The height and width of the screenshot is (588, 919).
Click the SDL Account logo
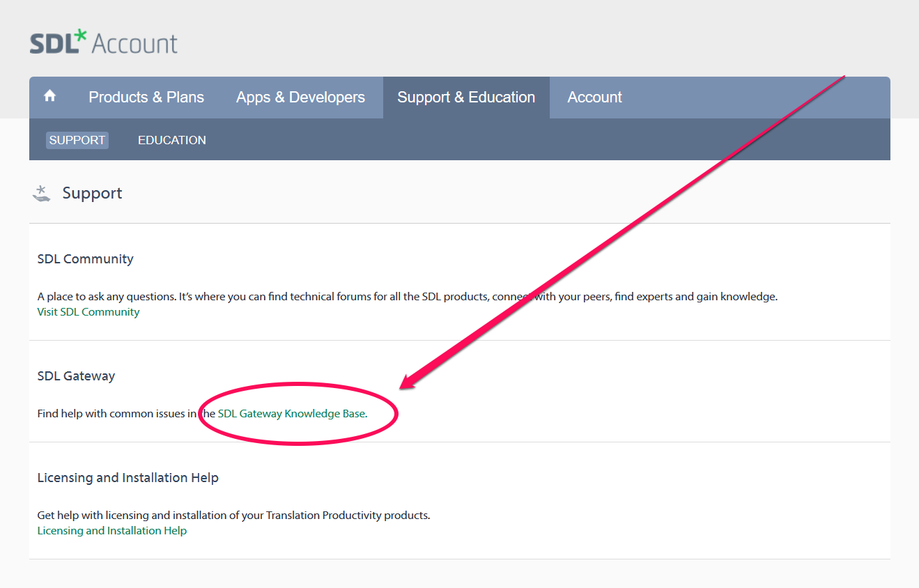[x=104, y=42]
